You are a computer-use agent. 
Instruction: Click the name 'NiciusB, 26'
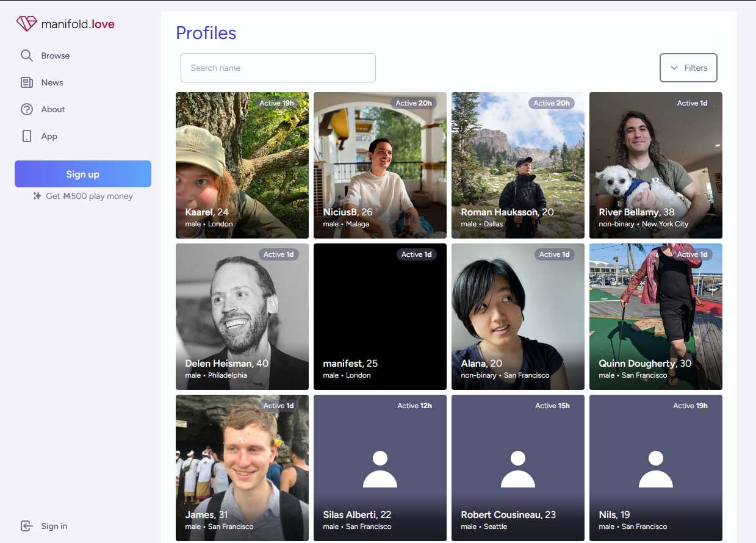click(x=348, y=212)
